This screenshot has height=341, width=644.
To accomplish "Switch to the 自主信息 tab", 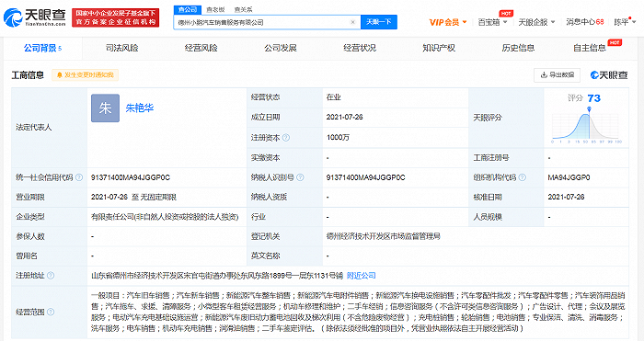I will tap(590, 48).
